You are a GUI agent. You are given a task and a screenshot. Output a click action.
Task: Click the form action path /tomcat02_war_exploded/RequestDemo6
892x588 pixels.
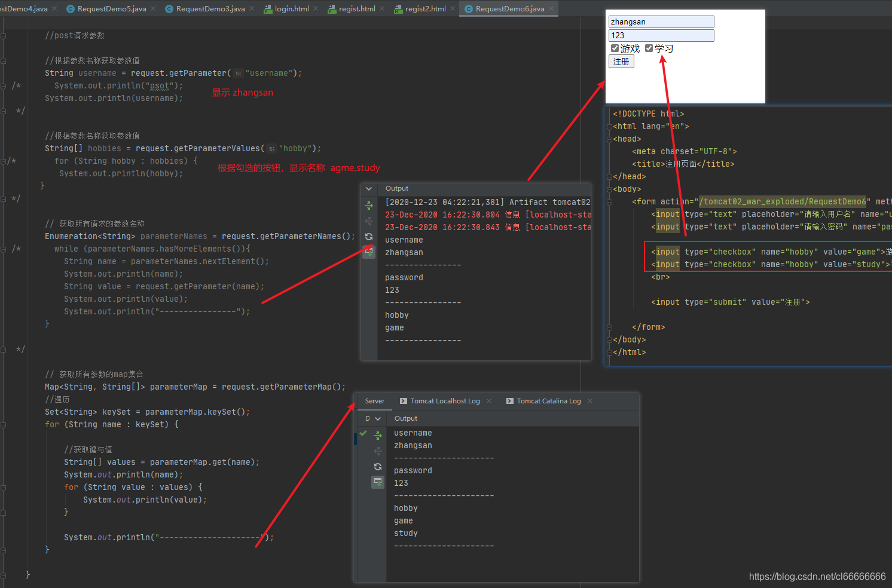point(783,201)
